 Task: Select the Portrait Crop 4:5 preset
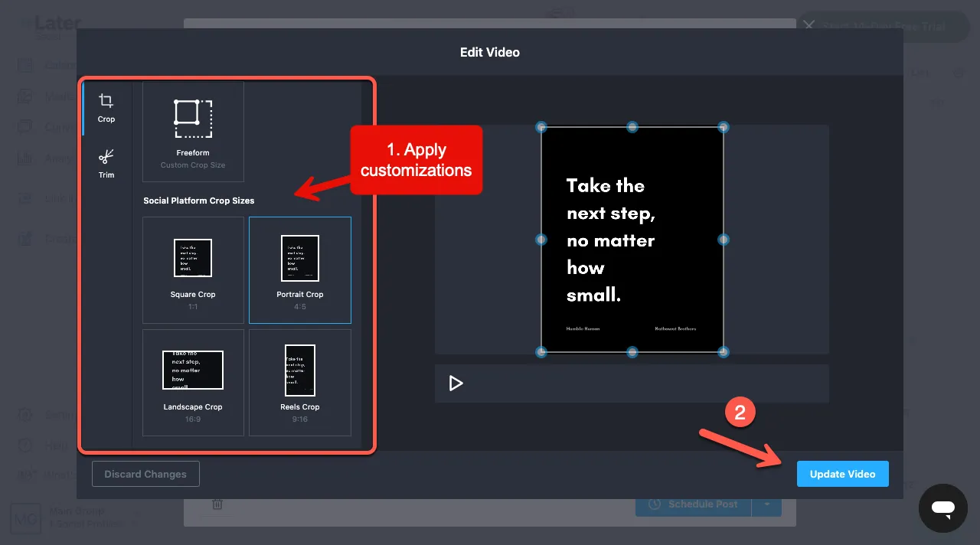tap(300, 270)
